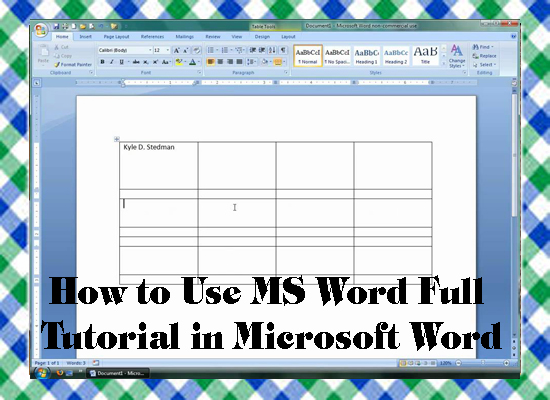Click the font color swatch

(193, 62)
